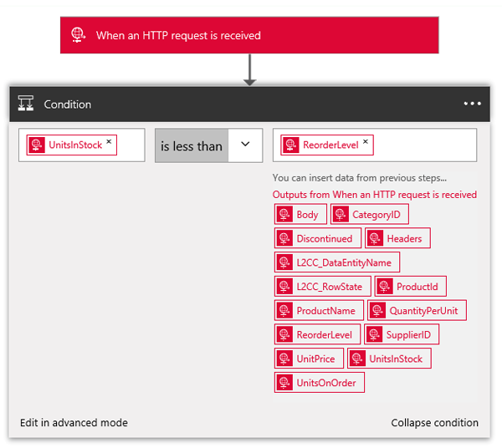Viewport: 502px width, 448px height.
Task: Click the Condition header branch icon
Action: tap(26, 104)
